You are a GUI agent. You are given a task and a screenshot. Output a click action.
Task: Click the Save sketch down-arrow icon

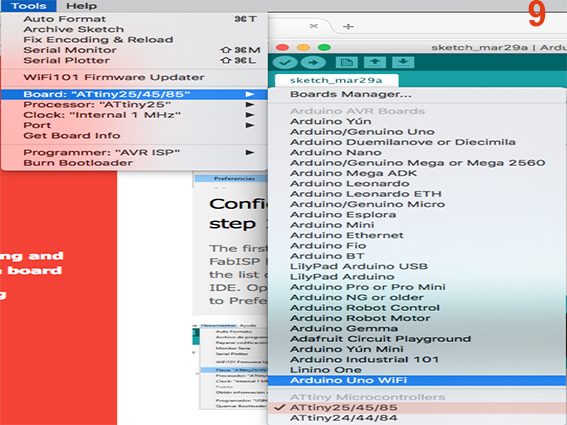pos(403,63)
